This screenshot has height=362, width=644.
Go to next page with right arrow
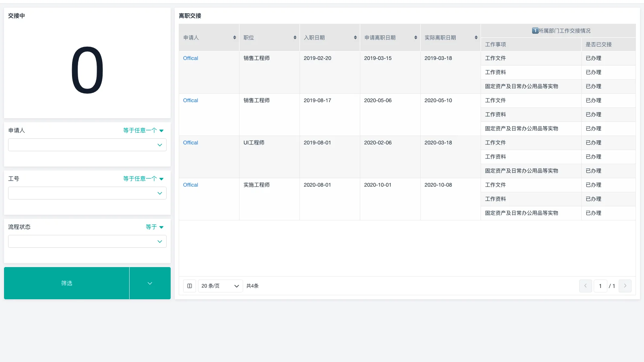coord(625,286)
